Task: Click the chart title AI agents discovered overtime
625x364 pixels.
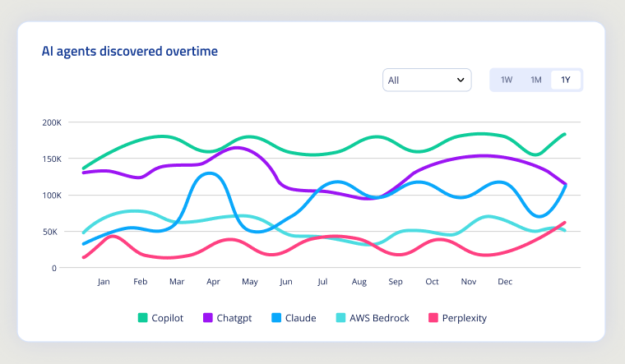Action: pos(130,51)
